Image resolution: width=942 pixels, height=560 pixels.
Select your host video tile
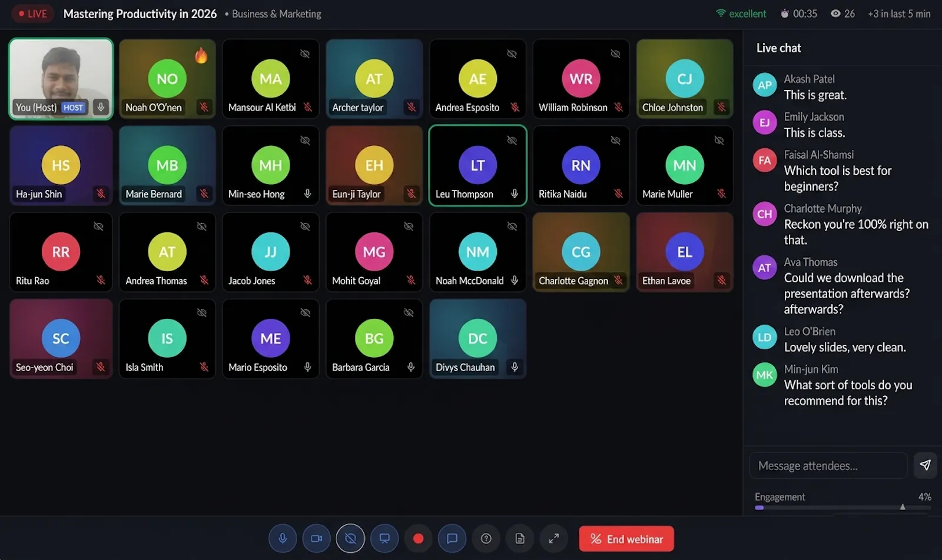coord(61,79)
